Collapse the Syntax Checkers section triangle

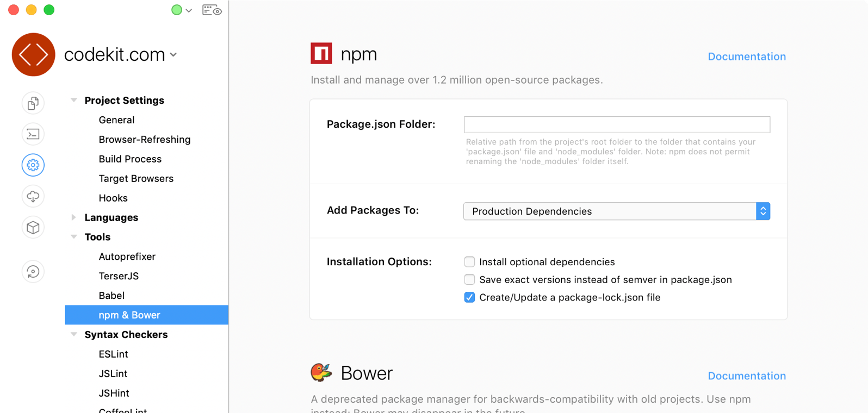pyautogui.click(x=74, y=334)
